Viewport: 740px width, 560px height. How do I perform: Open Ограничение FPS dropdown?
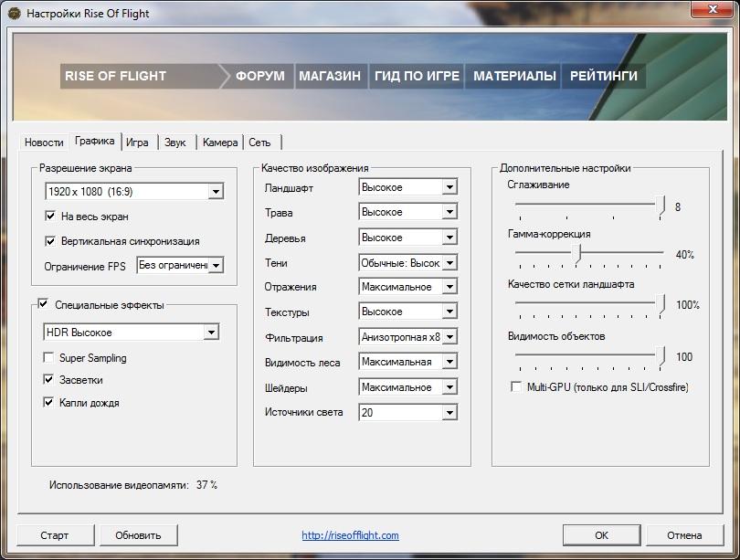click(180, 265)
